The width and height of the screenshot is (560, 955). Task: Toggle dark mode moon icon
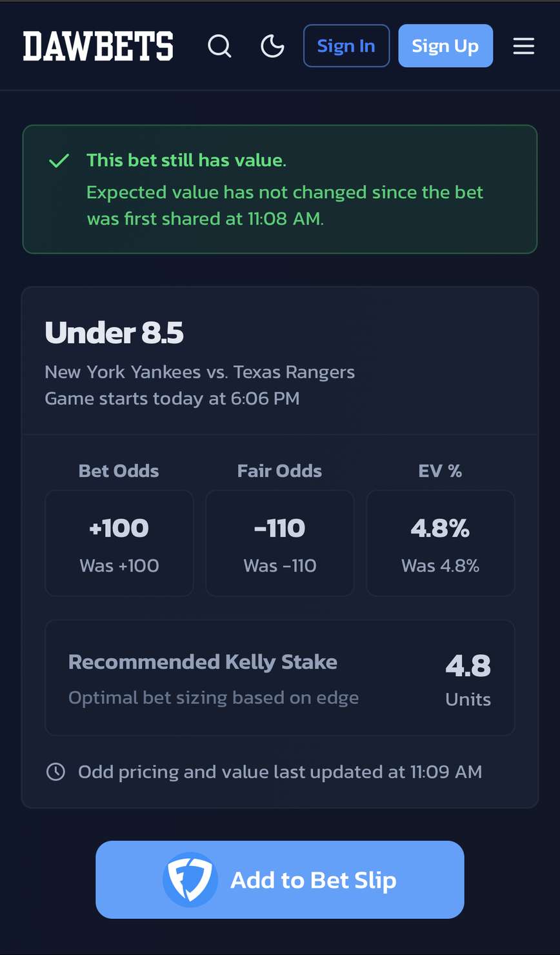pyautogui.click(x=272, y=46)
